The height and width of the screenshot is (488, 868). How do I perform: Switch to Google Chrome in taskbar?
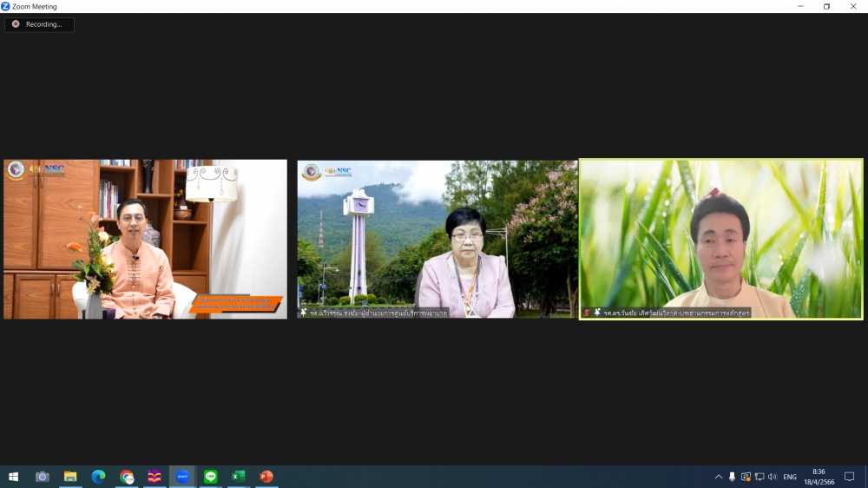tap(127, 477)
